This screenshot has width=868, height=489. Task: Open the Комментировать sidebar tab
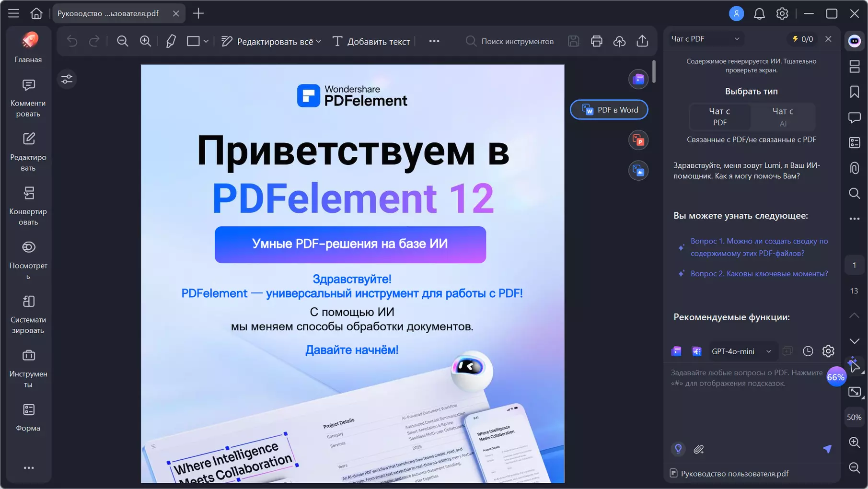(x=28, y=98)
